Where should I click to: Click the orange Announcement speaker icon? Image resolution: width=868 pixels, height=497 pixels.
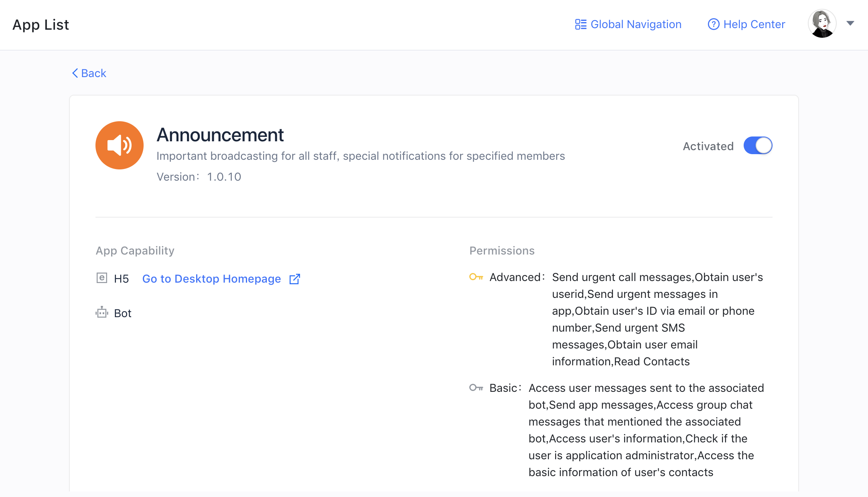click(119, 145)
